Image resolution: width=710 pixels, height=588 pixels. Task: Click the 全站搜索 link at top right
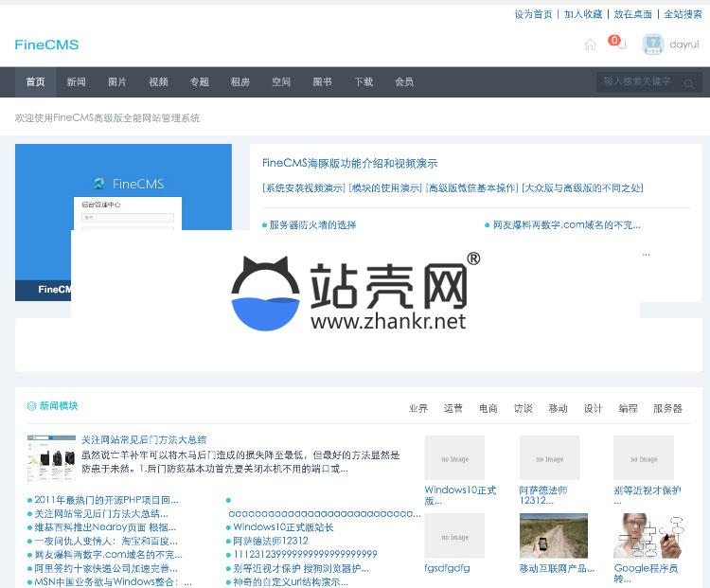683,14
